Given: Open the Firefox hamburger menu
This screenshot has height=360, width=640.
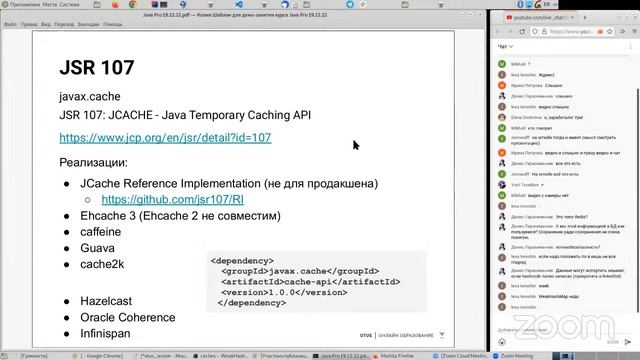Looking at the screenshot, I should coord(635,31).
